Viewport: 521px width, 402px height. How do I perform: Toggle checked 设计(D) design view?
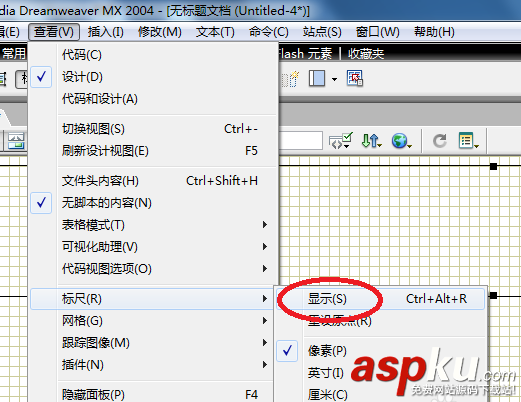click(x=154, y=77)
